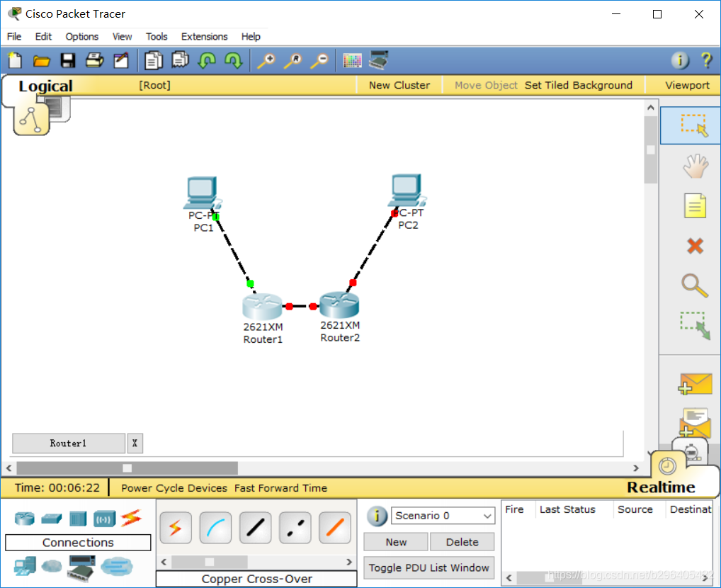The width and height of the screenshot is (721, 588).
Task: Open the Tools menu
Action: click(x=157, y=36)
